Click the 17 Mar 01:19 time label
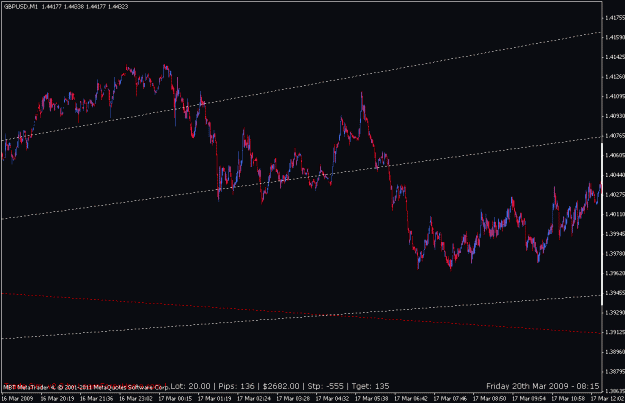The width and height of the screenshot is (625, 403). tap(215, 399)
